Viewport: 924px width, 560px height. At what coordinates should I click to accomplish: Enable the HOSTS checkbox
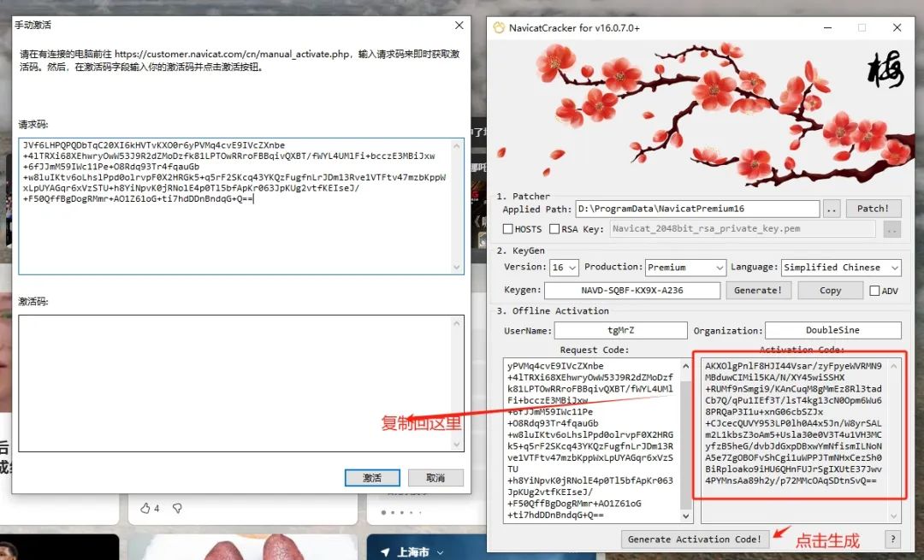pyautogui.click(x=507, y=228)
